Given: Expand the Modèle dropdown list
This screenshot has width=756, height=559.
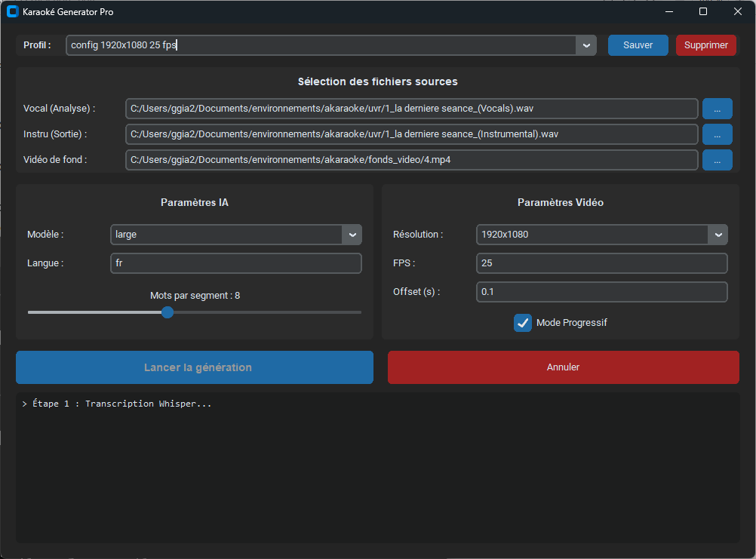Looking at the screenshot, I should click(x=352, y=235).
